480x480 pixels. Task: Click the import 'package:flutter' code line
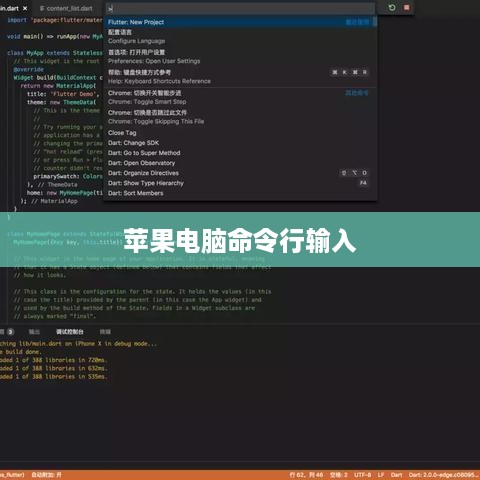pos(55,20)
